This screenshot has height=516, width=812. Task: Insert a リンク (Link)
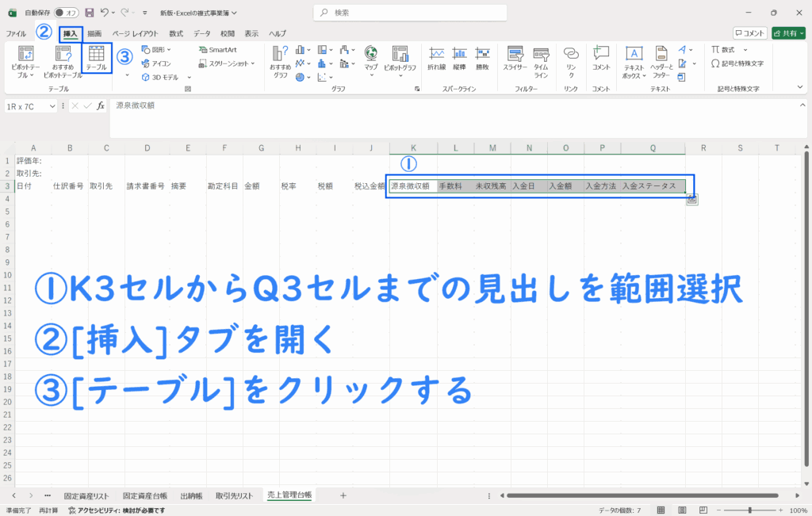(x=570, y=59)
